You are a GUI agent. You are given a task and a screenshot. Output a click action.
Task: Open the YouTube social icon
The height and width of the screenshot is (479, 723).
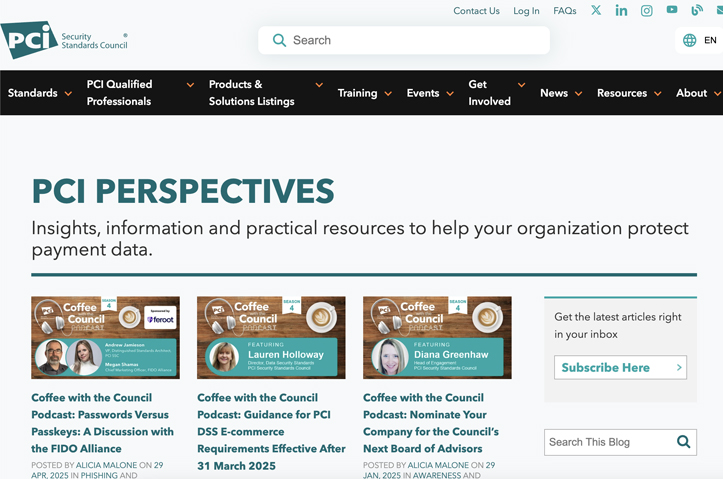coord(672,10)
